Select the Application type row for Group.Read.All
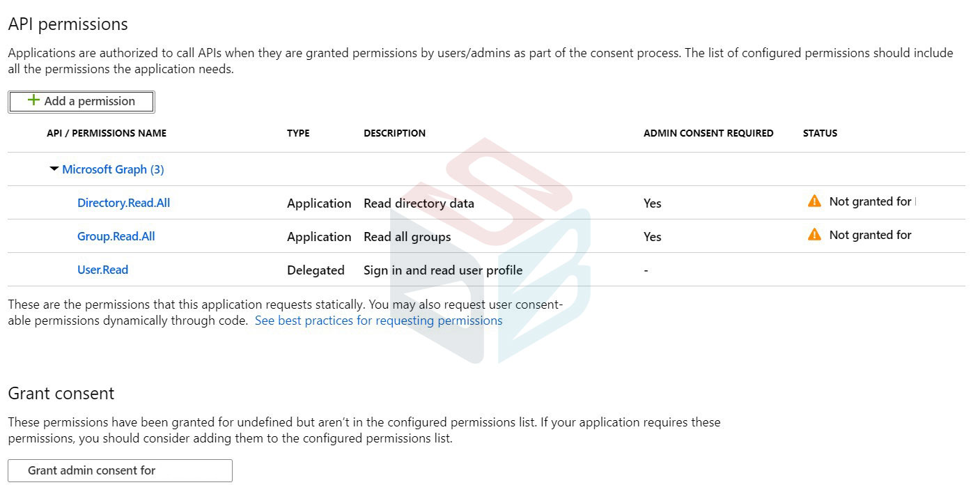 319,236
